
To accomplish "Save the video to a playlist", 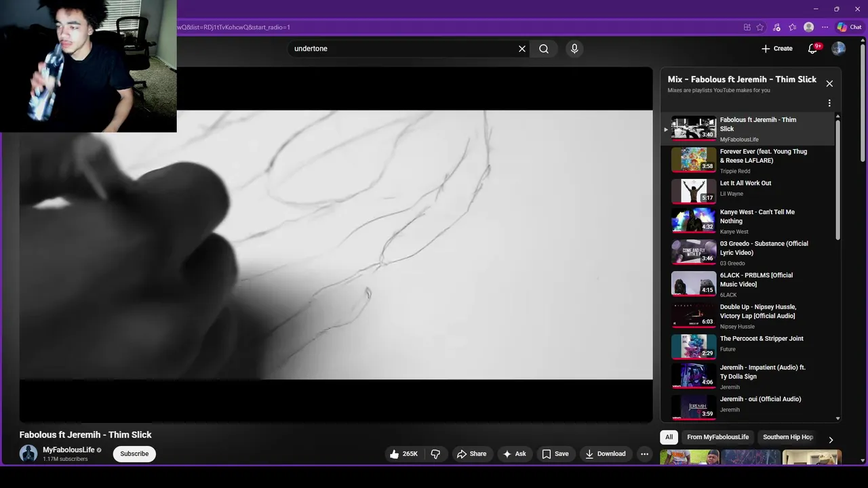I will pos(555,454).
